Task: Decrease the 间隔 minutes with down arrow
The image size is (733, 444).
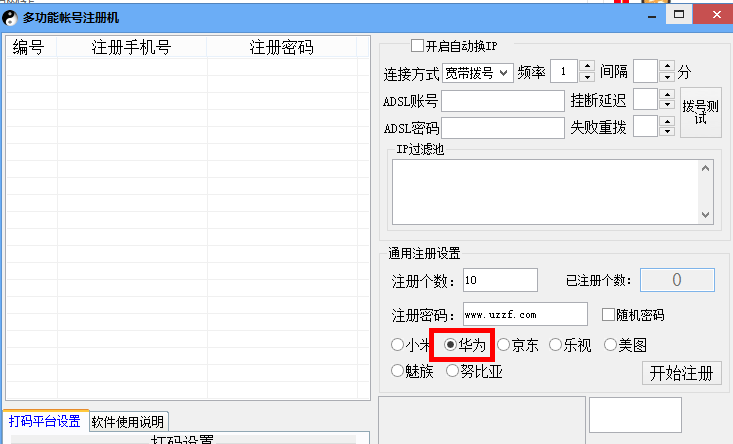Action: click(x=667, y=78)
